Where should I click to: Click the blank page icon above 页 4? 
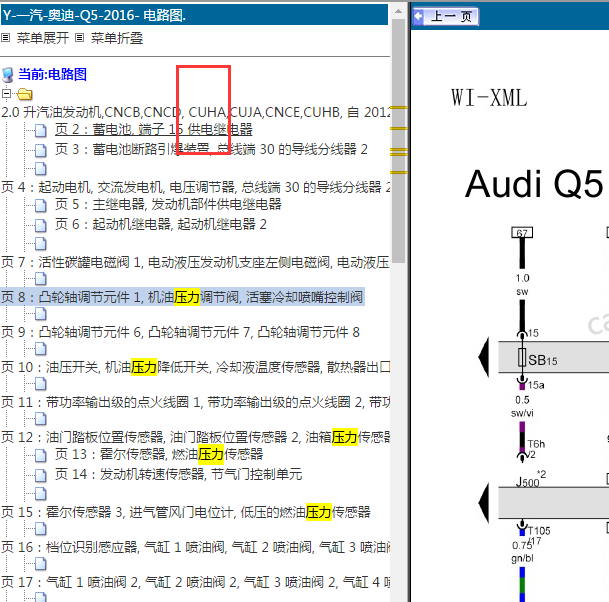[x=41, y=169]
